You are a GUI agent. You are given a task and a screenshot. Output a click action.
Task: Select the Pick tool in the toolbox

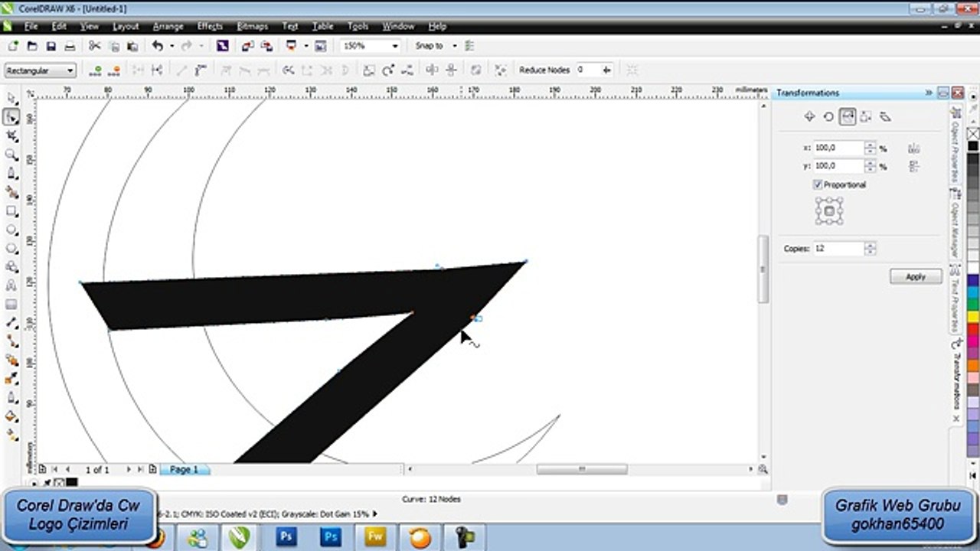coord(11,99)
